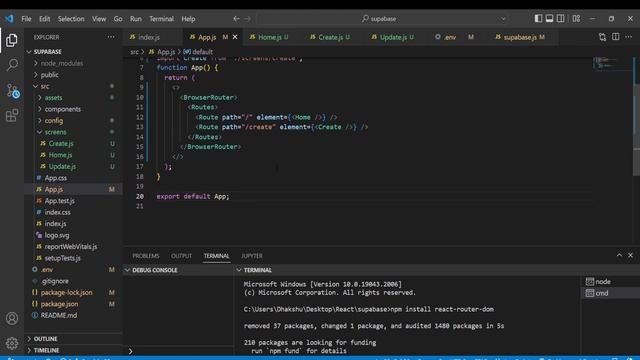Collapse the Terminal section header
This screenshot has height=360, width=640.
point(408,270)
